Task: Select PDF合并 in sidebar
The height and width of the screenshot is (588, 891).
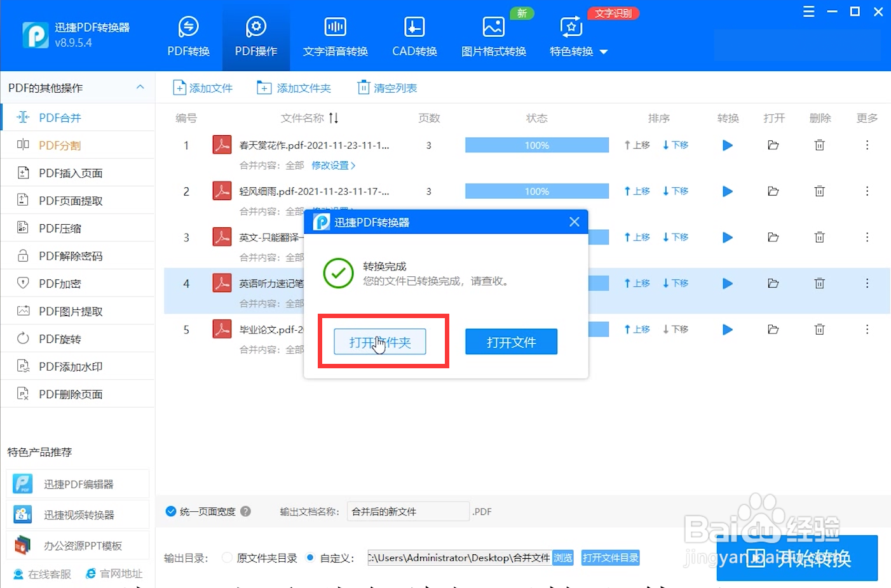Action: coord(78,117)
